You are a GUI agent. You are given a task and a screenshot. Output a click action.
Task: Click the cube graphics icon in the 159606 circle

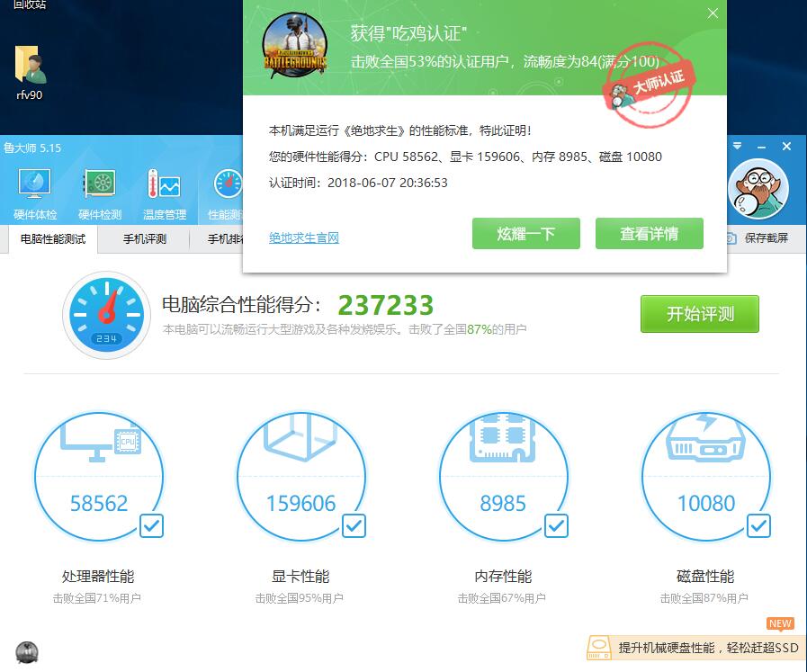[300, 436]
